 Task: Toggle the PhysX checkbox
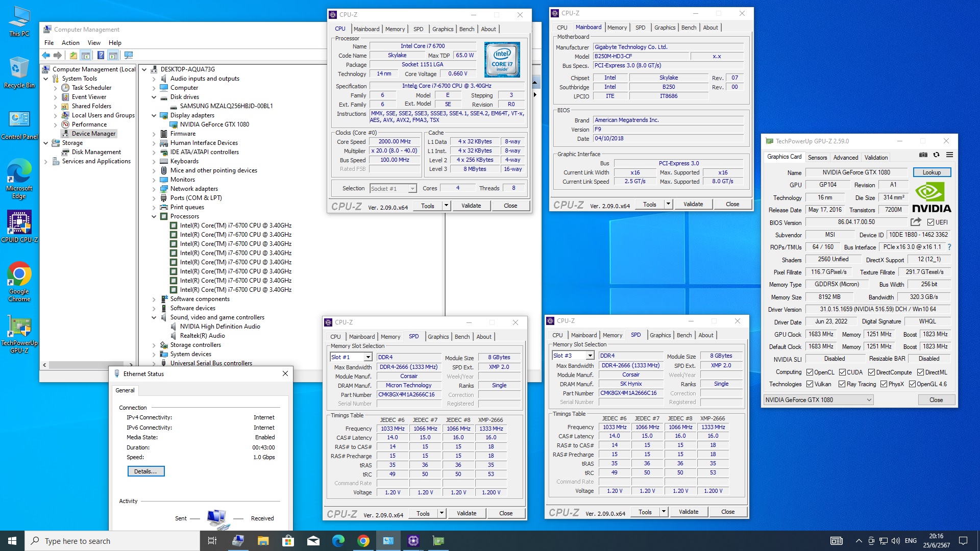coord(884,384)
